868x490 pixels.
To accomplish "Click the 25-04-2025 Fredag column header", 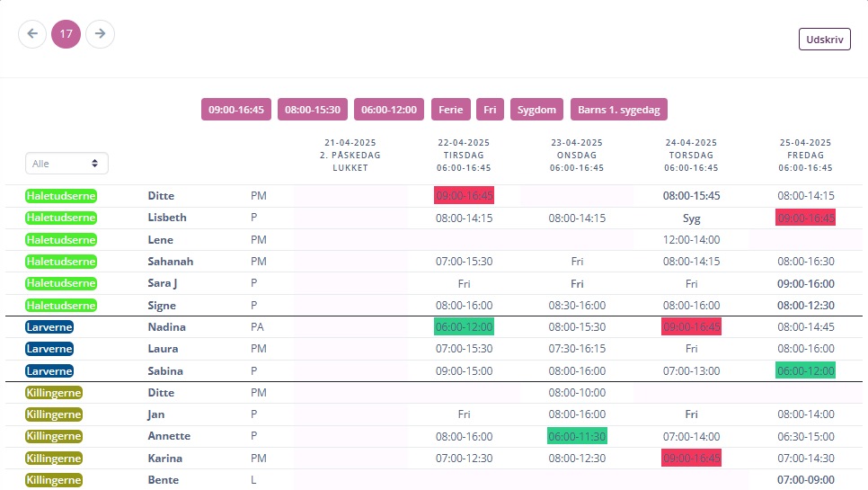I will pos(805,155).
